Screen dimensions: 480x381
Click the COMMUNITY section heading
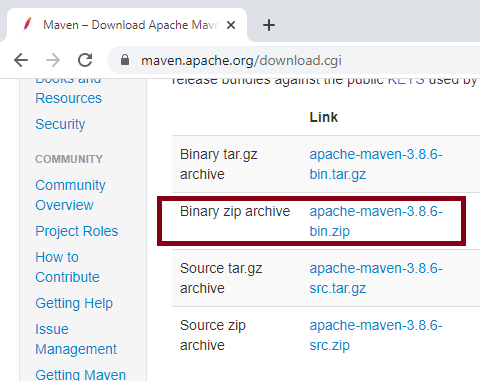click(x=69, y=159)
